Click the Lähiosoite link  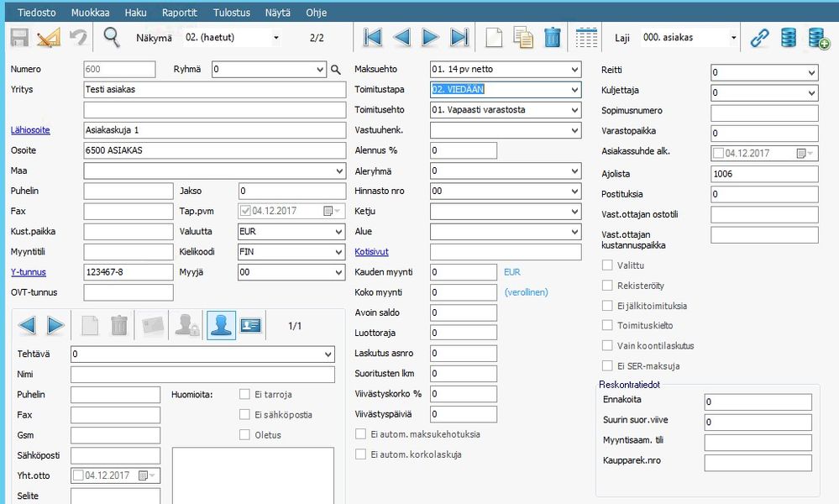tap(30, 130)
